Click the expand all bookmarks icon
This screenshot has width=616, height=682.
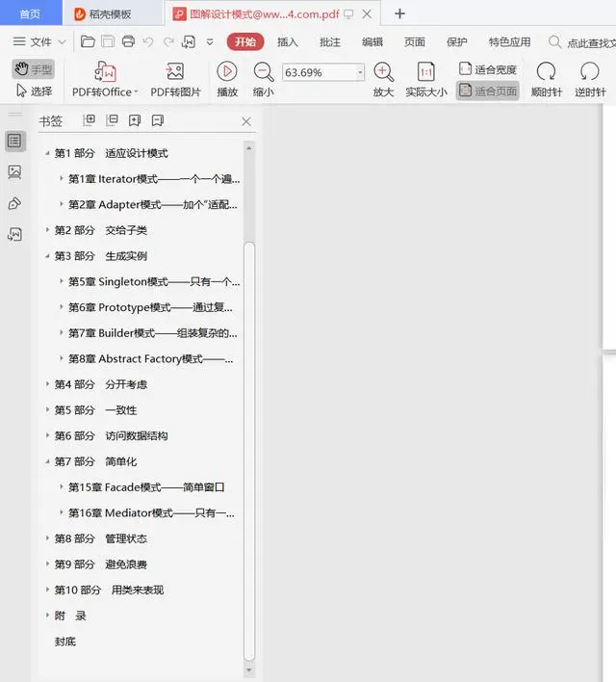89,120
